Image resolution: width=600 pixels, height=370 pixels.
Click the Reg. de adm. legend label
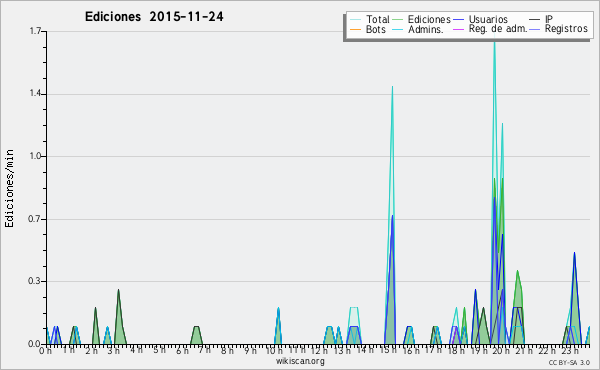498,29
